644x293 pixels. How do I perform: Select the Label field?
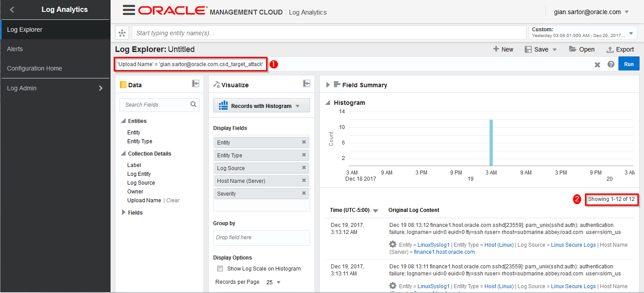coord(134,165)
